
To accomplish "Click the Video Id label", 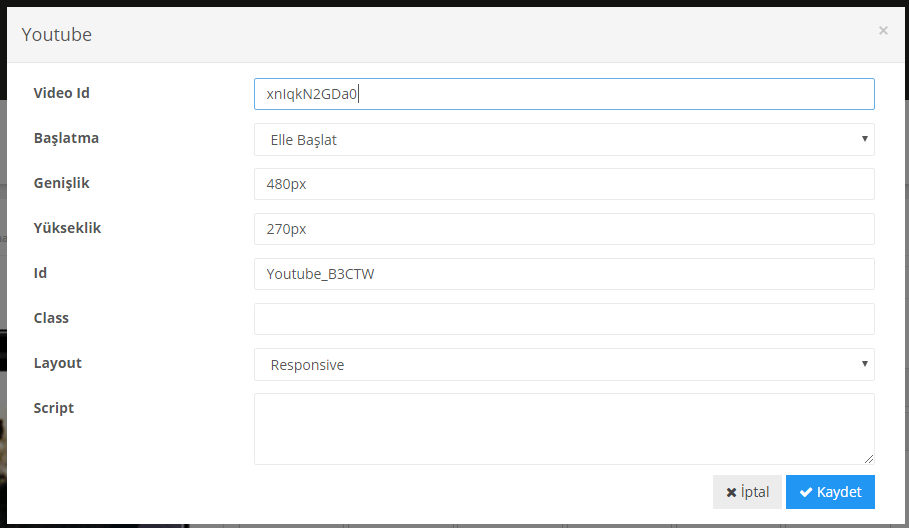I will coord(62,93).
